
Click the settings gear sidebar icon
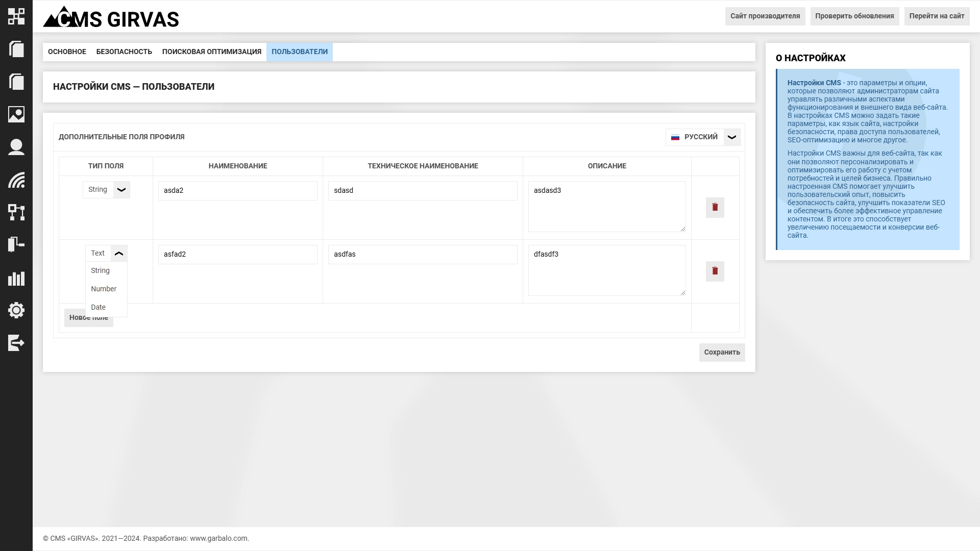(16, 310)
